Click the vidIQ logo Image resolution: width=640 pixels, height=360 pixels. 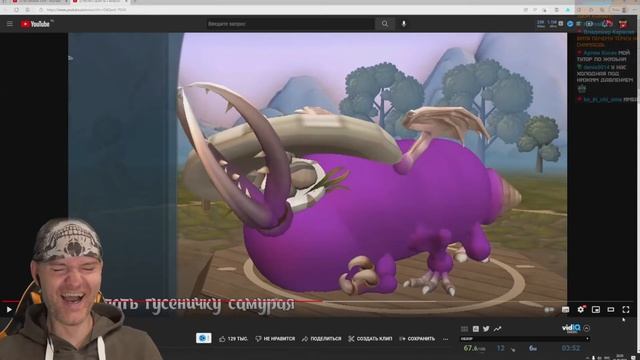pyautogui.click(x=571, y=328)
